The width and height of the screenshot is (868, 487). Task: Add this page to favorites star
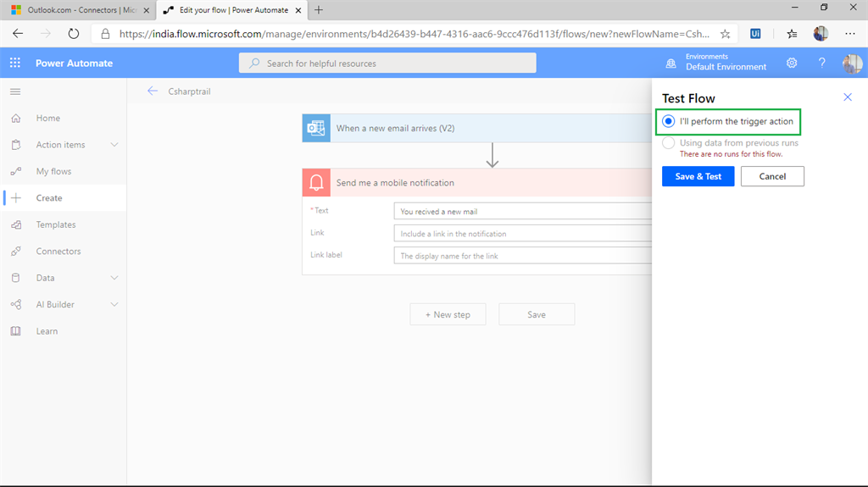coord(726,34)
